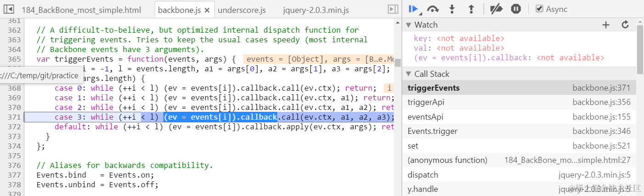Set breakpoint on line 368
Screen dimensions: 644x196
coord(15,88)
